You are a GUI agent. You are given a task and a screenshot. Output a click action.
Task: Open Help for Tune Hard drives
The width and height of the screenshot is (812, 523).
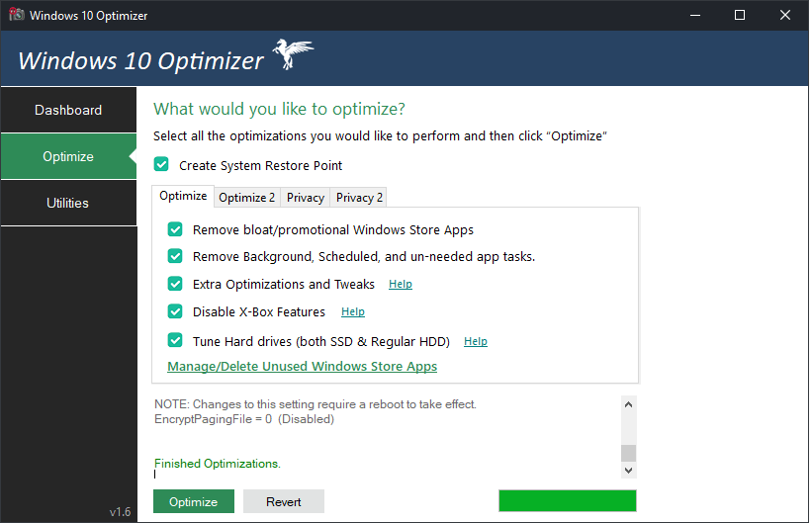click(476, 341)
